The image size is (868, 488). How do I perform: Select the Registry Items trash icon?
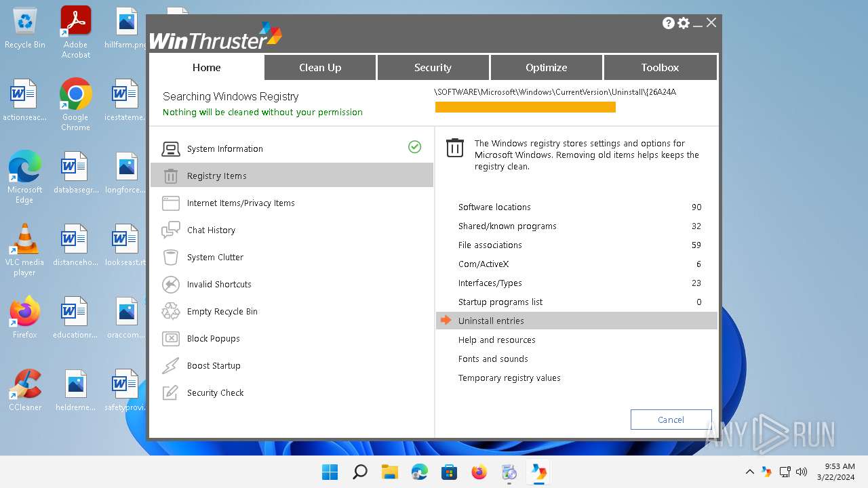[171, 176]
